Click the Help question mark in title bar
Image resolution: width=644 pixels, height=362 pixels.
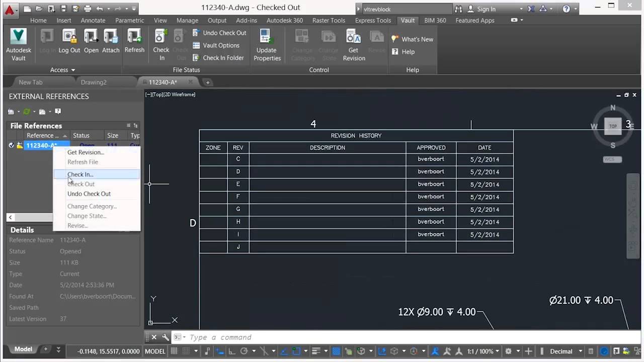(x=567, y=9)
